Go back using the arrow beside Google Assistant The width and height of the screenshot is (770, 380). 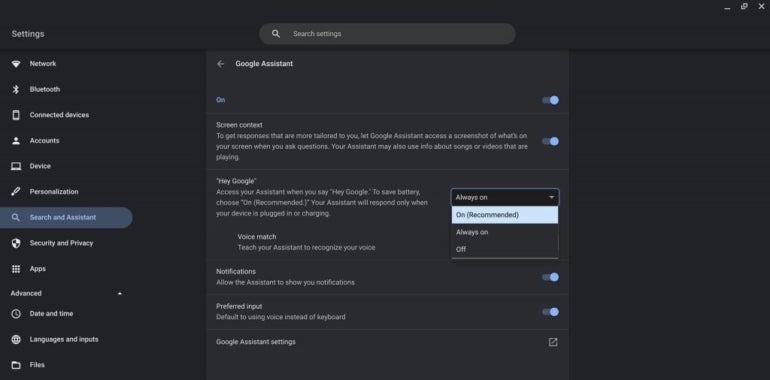[220, 64]
